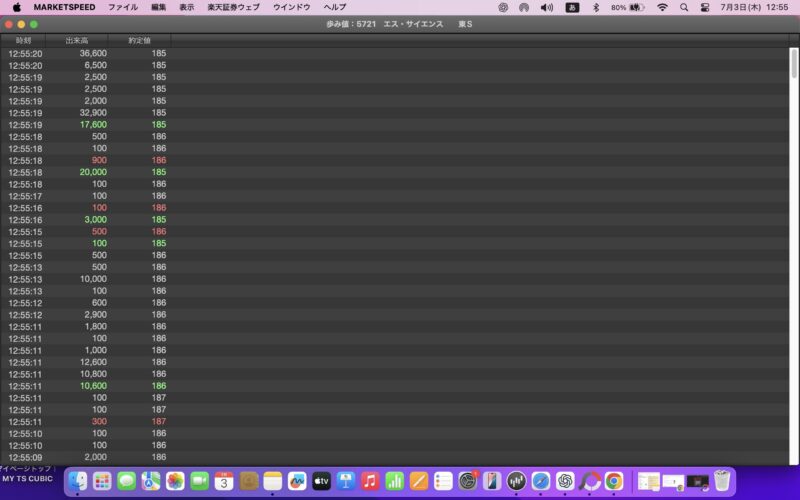Open Calendar icon showing 3
The width and height of the screenshot is (800, 500).
click(224, 481)
